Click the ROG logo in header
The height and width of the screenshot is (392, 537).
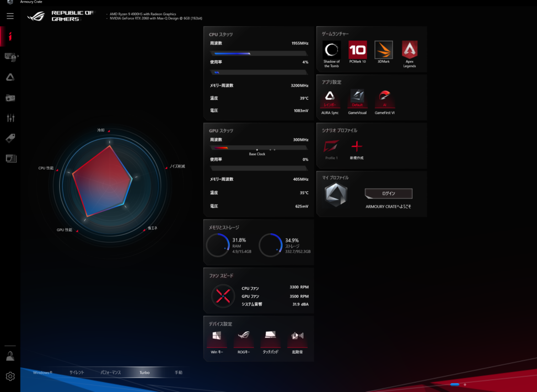(x=36, y=16)
